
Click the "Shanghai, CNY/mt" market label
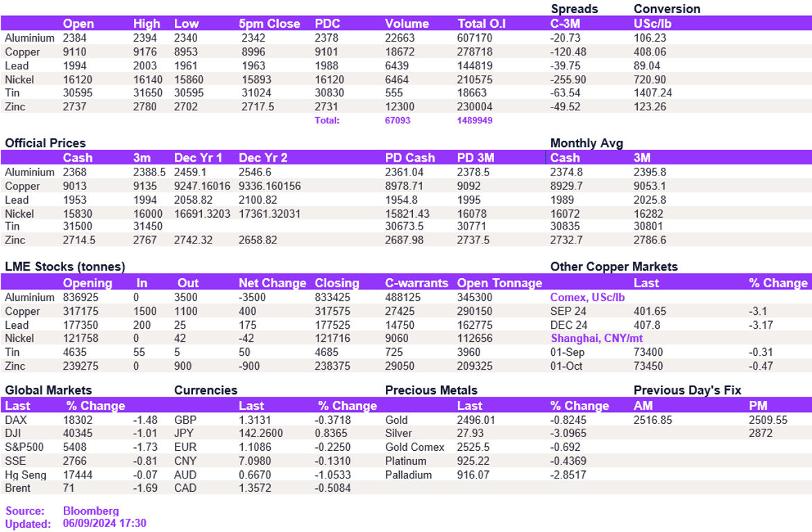coord(596,338)
